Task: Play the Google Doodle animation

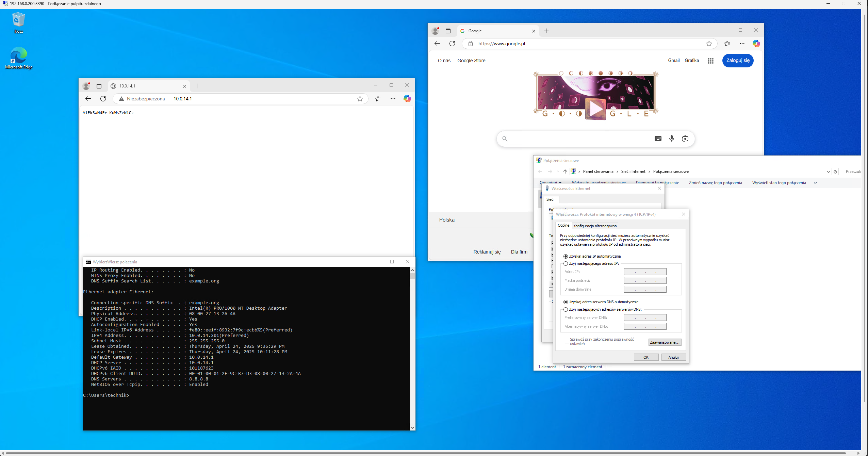Action: click(595, 109)
